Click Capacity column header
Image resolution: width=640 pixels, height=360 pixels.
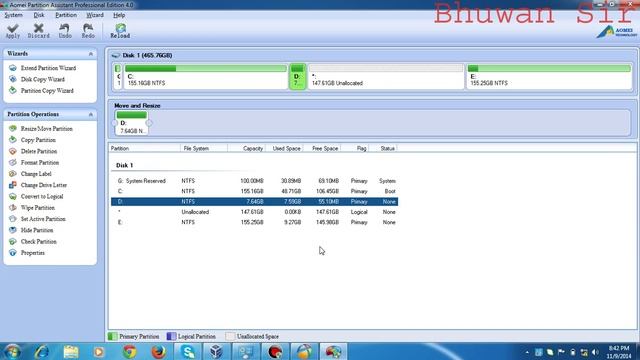[x=247, y=149]
